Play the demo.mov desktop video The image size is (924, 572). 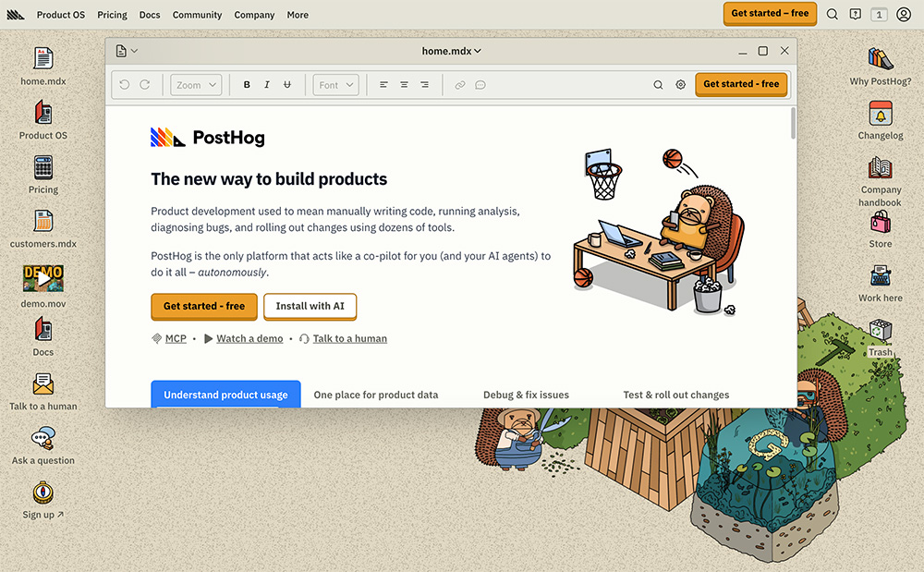(43, 278)
